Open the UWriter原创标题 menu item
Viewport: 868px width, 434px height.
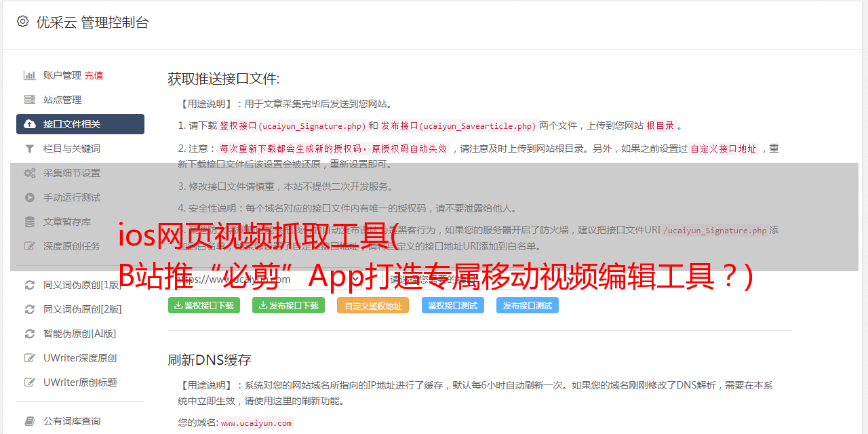click(80, 382)
